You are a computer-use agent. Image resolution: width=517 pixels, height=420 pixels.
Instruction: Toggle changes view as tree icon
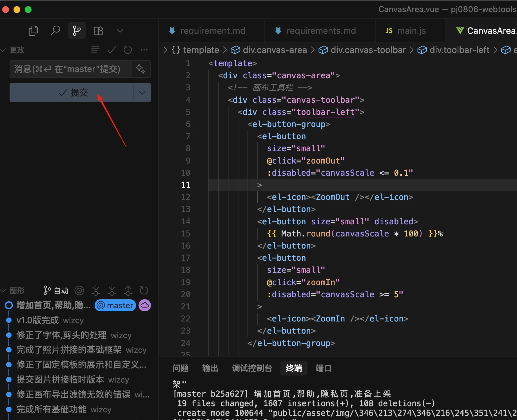pos(95,50)
